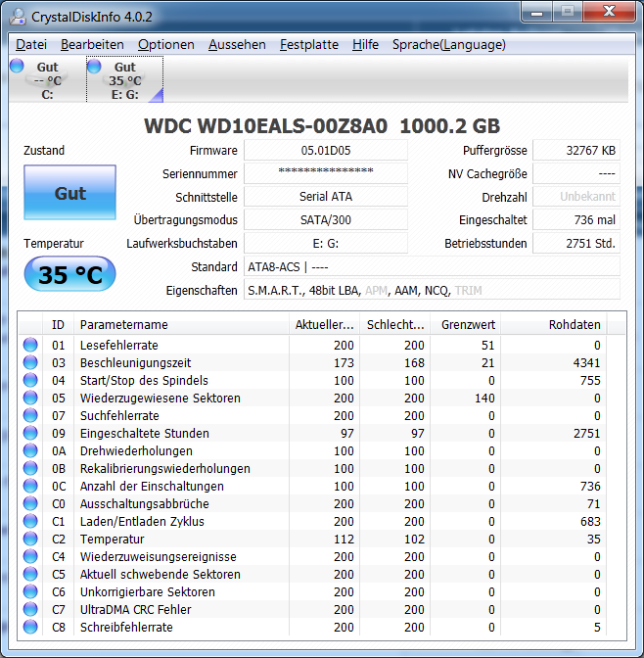The height and width of the screenshot is (658, 644).
Task: Click the empty NV Cachegröße field
Action: (x=576, y=173)
